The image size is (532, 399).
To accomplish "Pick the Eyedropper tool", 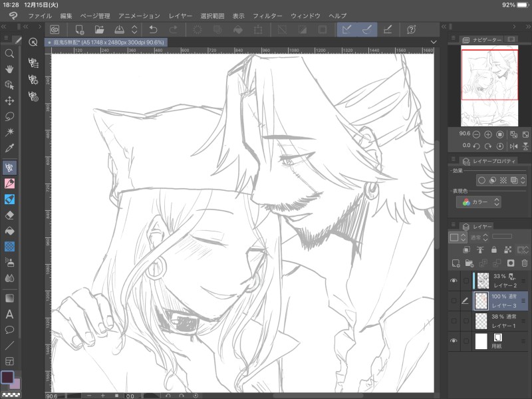I will click(x=10, y=148).
